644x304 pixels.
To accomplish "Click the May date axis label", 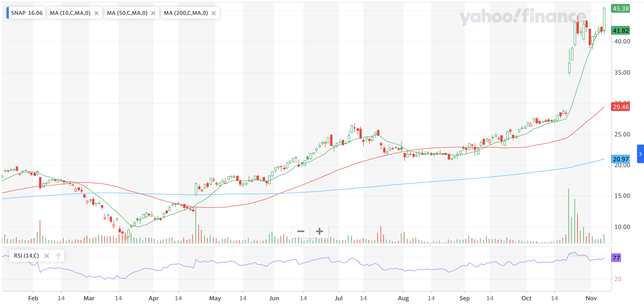I will (x=215, y=298).
